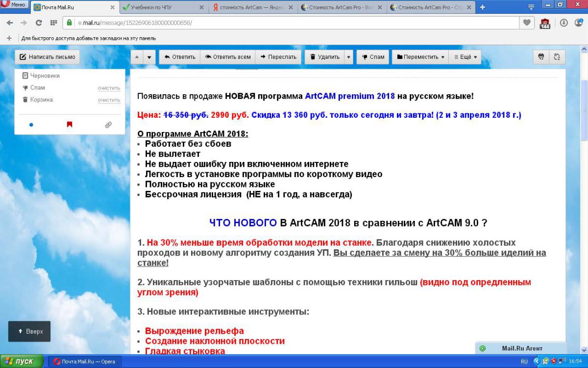Open the Speed Dial grid icon
This screenshot has width=588, height=368.
[53, 23]
